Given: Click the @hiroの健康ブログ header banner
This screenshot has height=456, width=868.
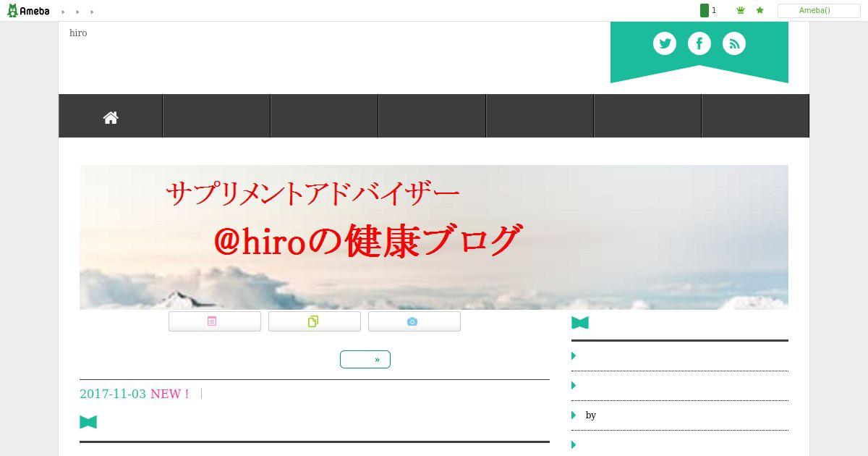Looking at the screenshot, I should [434, 237].
